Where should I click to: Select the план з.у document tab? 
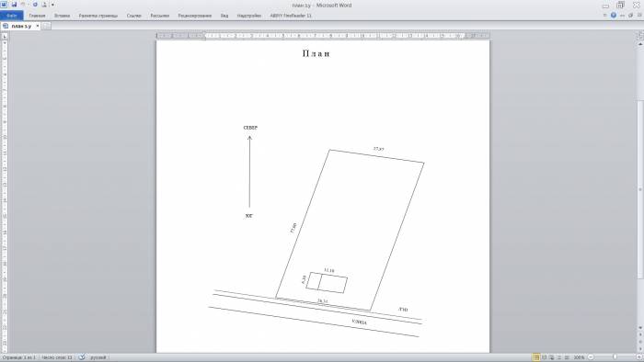pyautogui.click(x=21, y=26)
